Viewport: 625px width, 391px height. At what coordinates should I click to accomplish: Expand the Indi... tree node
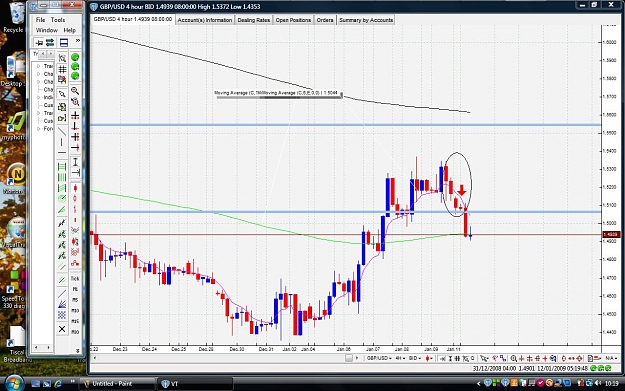pyautogui.click(x=38, y=97)
